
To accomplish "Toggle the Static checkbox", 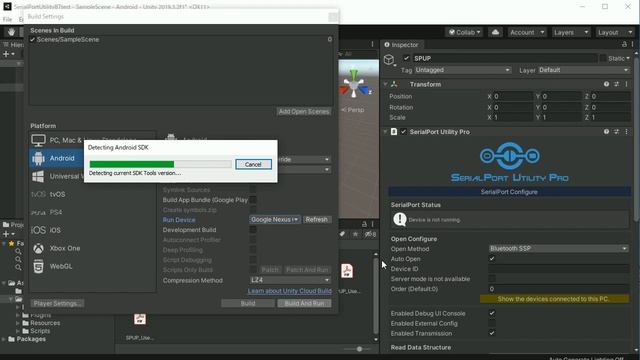I will point(602,58).
